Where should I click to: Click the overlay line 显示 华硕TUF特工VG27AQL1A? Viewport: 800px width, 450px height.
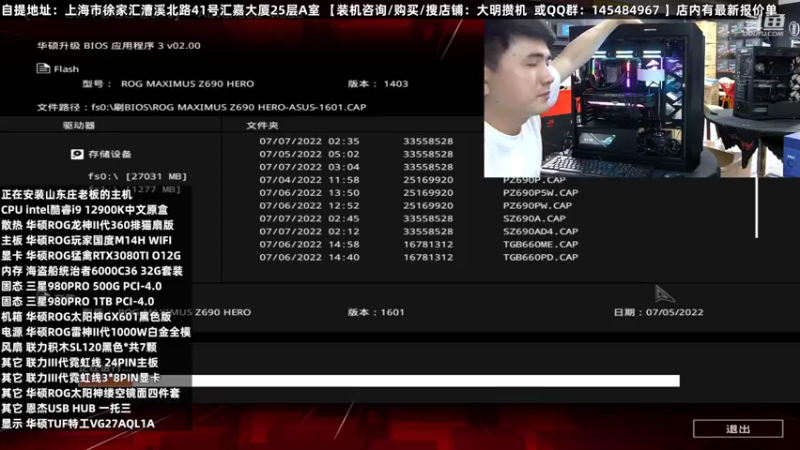click(78, 423)
